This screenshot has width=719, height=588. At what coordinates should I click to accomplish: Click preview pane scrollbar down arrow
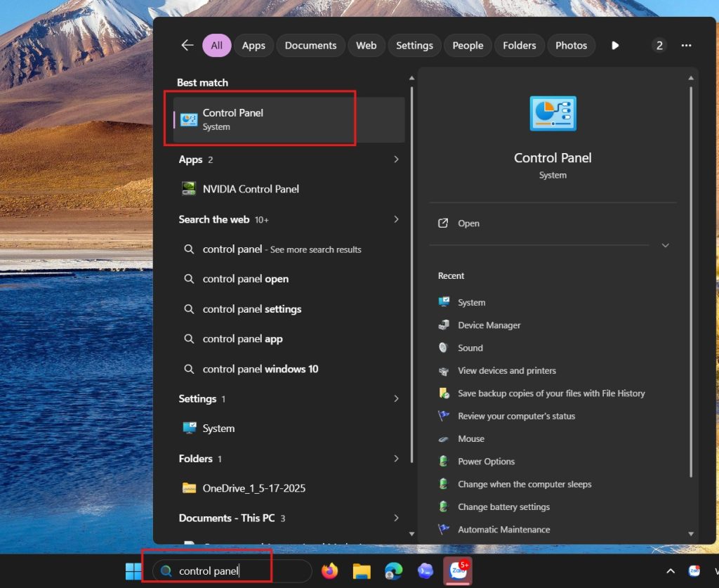pos(691,533)
